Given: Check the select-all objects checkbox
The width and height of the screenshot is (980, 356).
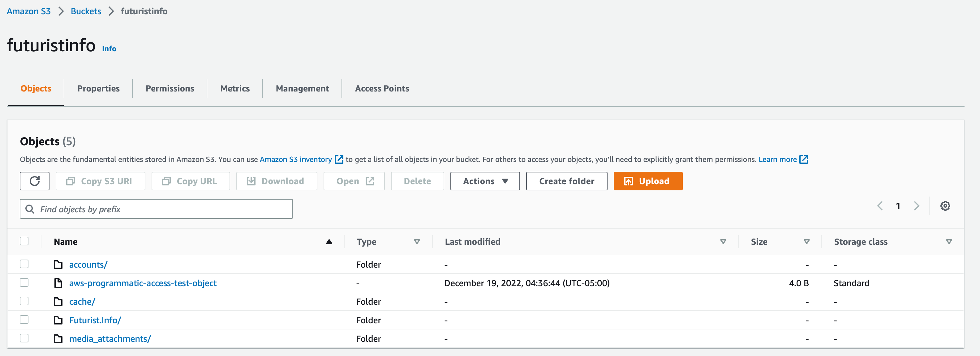Looking at the screenshot, I should (24, 241).
